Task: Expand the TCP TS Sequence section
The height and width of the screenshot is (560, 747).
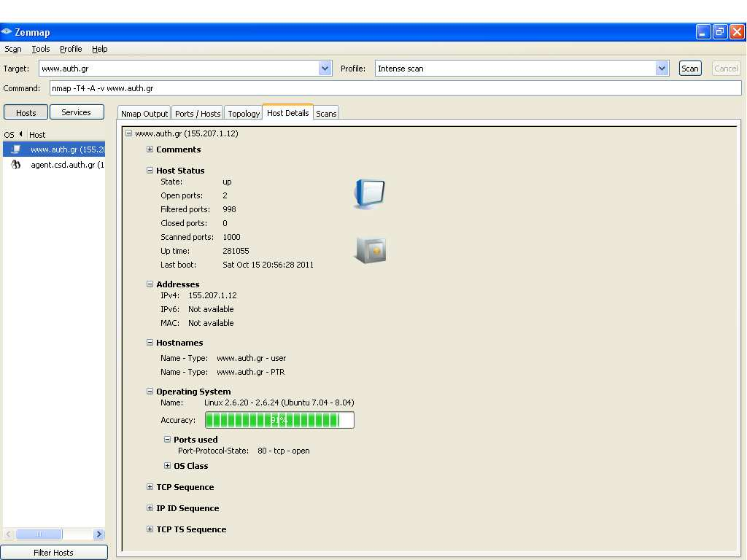Action: tap(150, 529)
